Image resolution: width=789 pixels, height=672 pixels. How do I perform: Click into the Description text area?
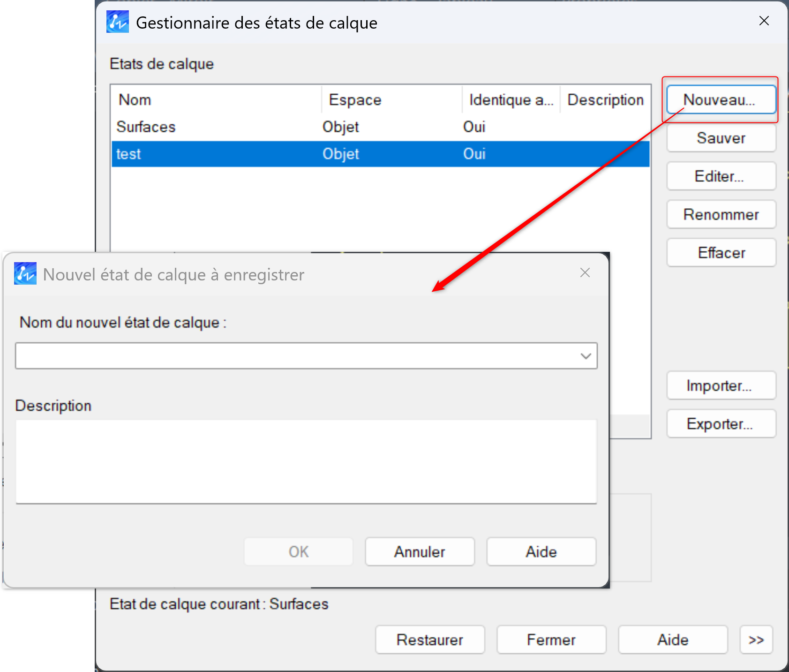coord(306,461)
